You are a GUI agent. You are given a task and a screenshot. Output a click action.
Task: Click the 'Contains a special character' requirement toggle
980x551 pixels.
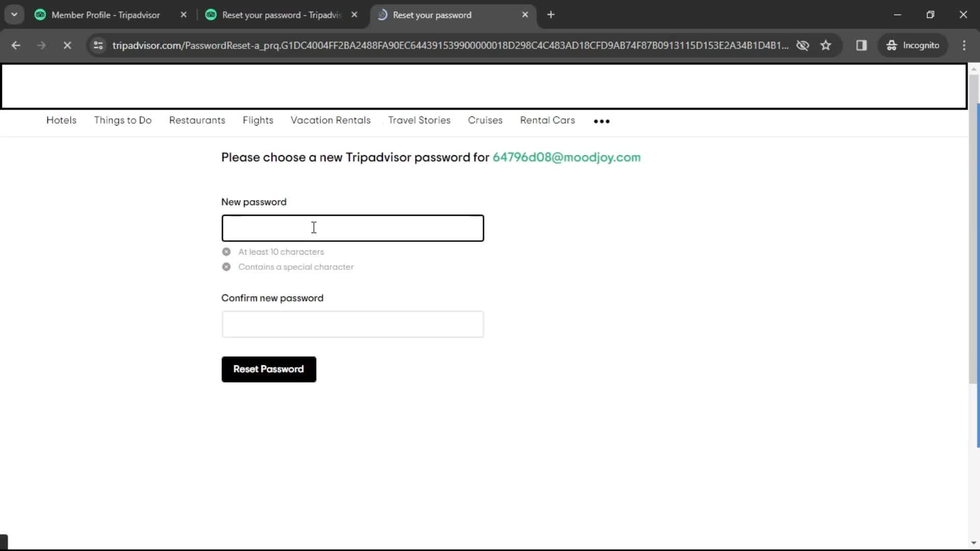[x=226, y=267]
